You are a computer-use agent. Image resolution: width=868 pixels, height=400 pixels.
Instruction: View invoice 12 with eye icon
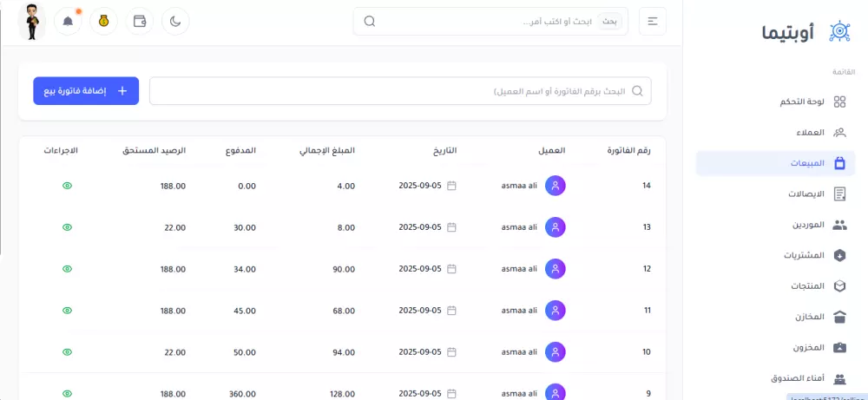tap(67, 269)
